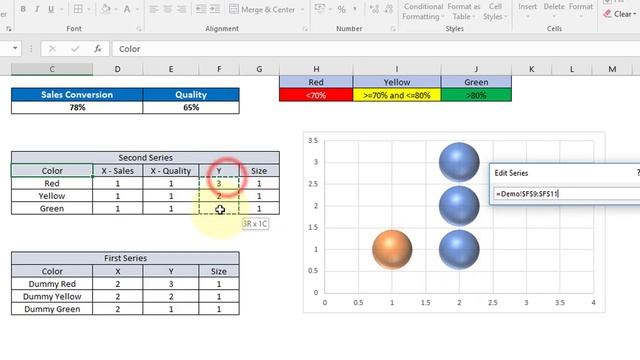
Task: Click the orange bubble in the chart
Action: click(x=392, y=249)
